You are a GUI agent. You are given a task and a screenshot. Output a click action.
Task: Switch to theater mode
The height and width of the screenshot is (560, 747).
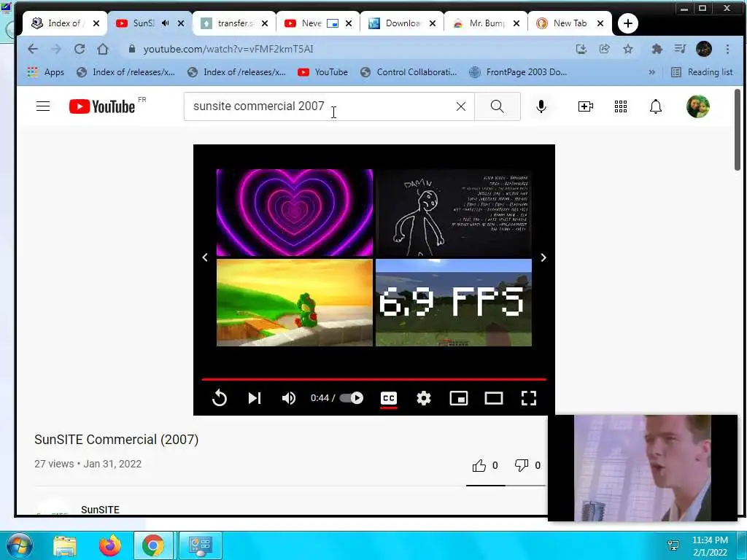pos(494,398)
